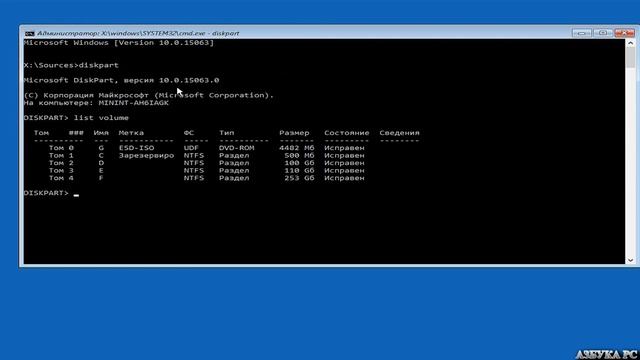Click the 'Тип' column header
This screenshot has width=640, height=360.
[227, 133]
